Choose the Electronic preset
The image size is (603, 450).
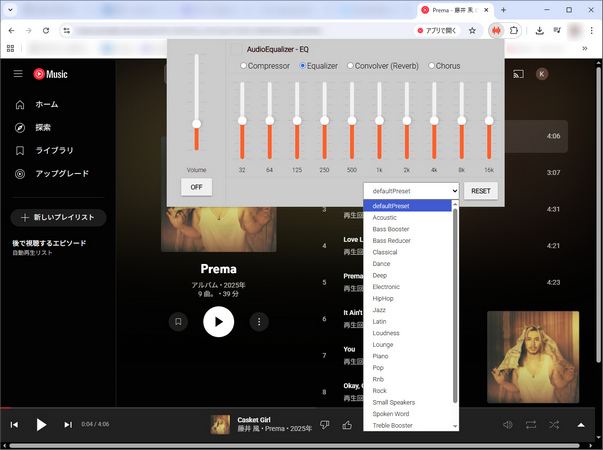point(407,287)
